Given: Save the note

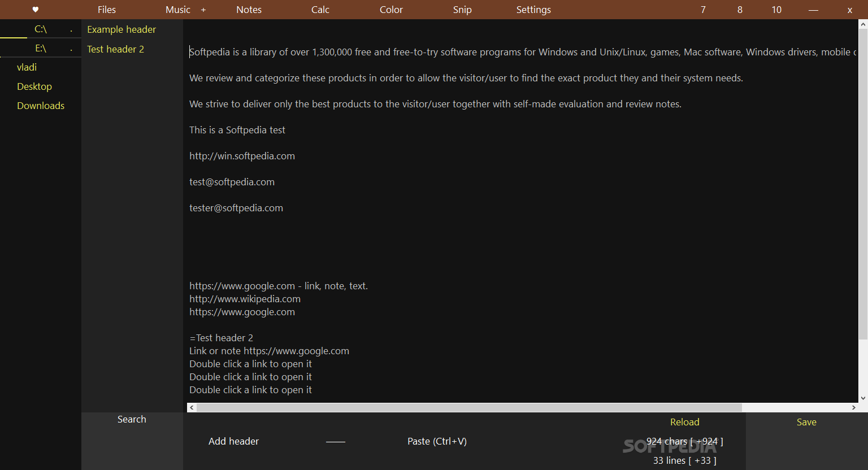Looking at the screenshot, I should [x=806, y=422].
